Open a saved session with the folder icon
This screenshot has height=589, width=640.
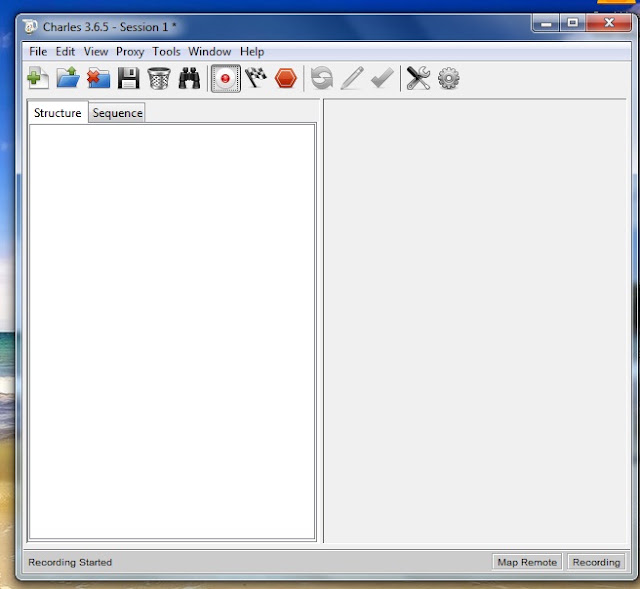(68, 78)
